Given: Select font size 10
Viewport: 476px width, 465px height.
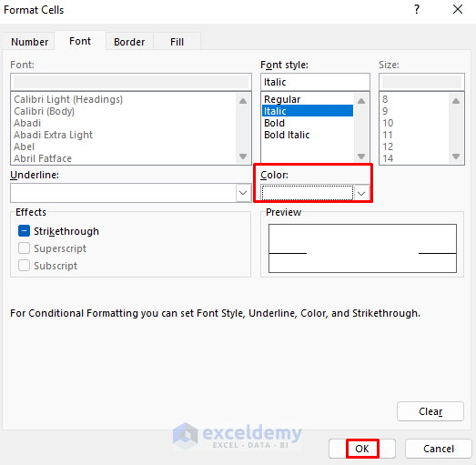Looking at the screenshot, I should 388,123.
